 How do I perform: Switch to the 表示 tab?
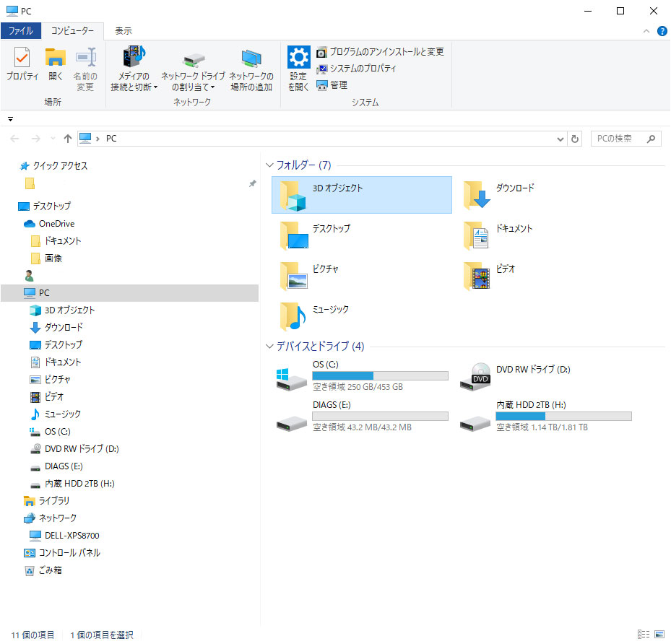click(x=124, y=31)
